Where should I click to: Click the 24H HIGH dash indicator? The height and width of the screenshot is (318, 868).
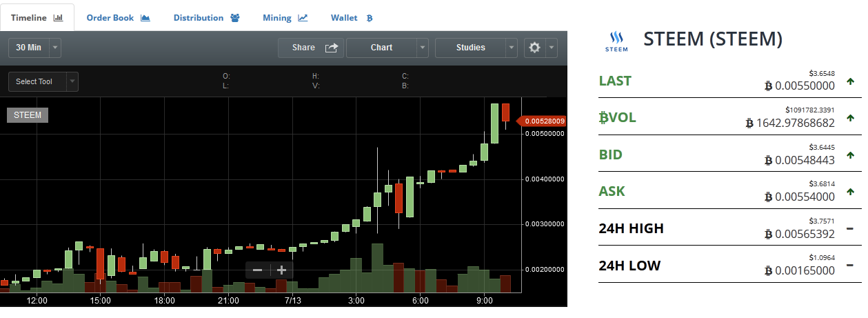tap(850, 228)
